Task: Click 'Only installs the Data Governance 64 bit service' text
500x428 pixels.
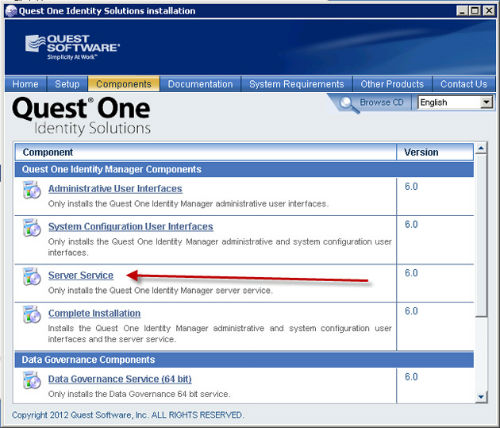Action: tap(139, 394)
